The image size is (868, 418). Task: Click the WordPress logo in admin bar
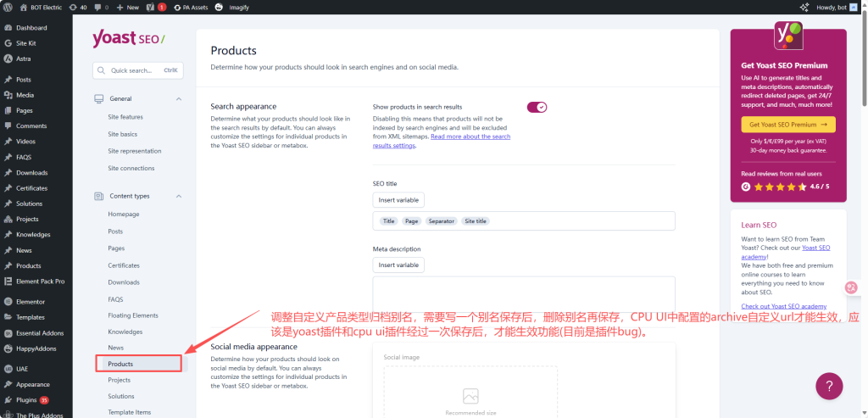8,7
